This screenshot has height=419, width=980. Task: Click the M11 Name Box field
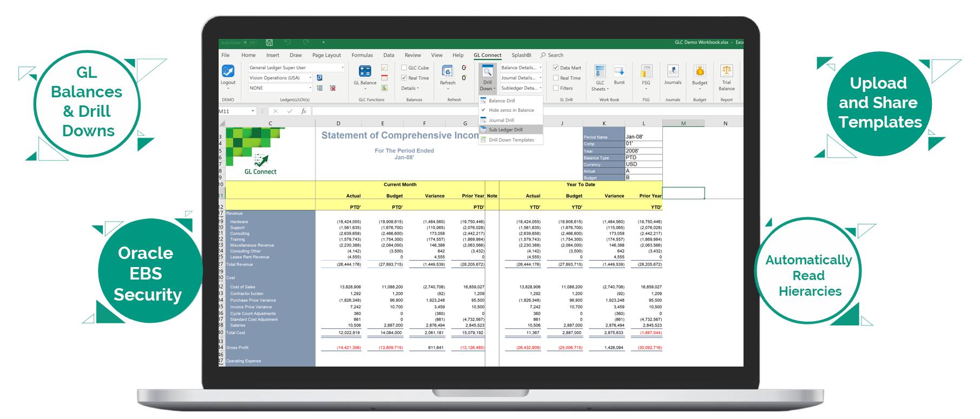pos(234,111)
